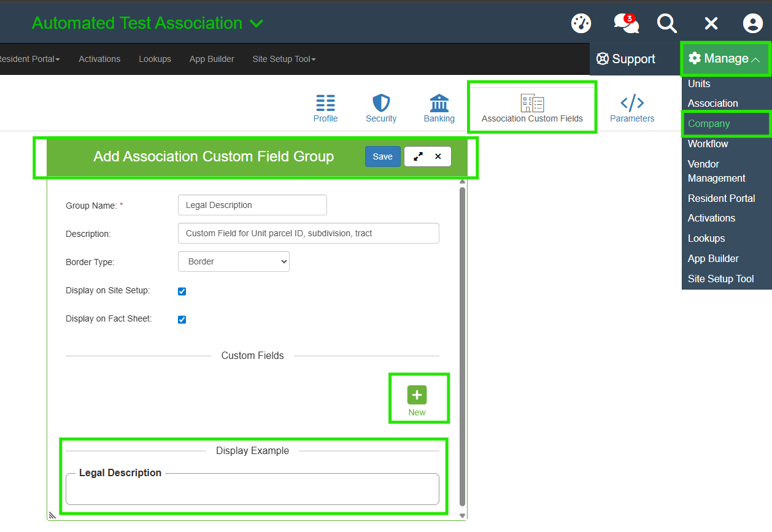Click the search magnifier icon
Viewport: 772px width, 532px height.
pos(667,23)
